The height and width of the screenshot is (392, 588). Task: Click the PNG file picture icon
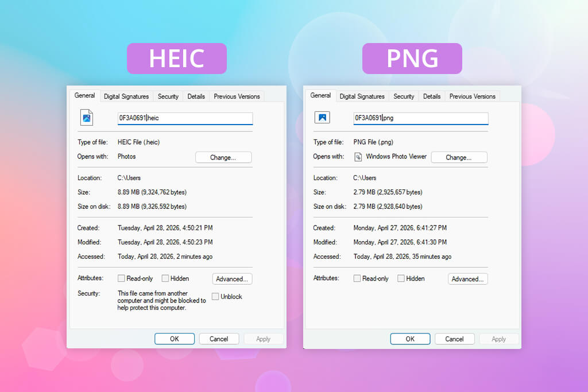(322, 117)
